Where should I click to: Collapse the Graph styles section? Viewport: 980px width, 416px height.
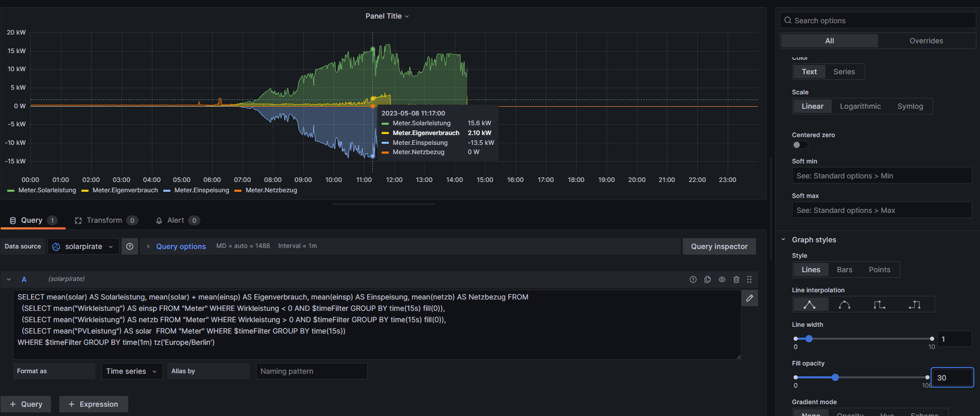[783, 240]
